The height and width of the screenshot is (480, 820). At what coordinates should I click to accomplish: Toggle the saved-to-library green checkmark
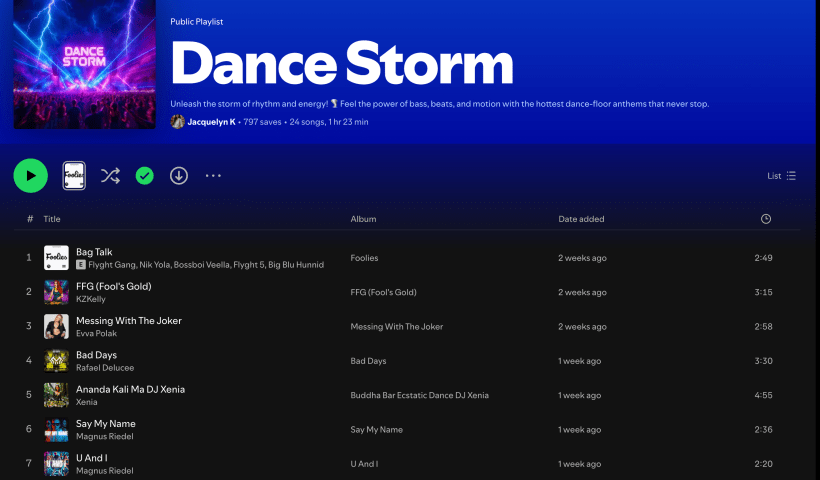[x=145, y=176]
